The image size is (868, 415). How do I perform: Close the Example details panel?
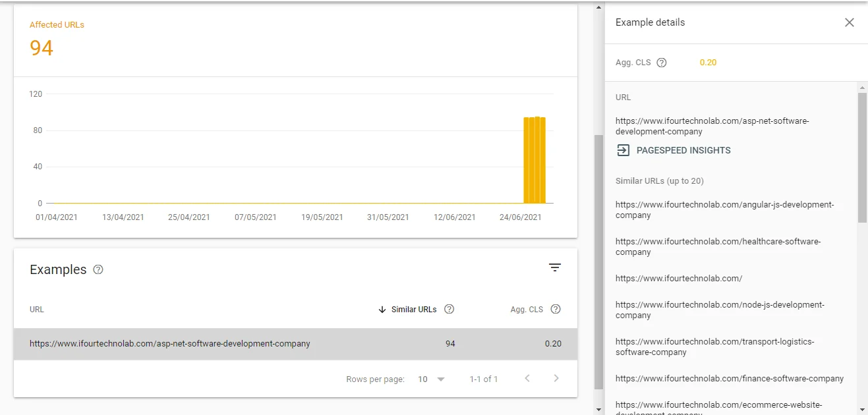tap(850, 22)
